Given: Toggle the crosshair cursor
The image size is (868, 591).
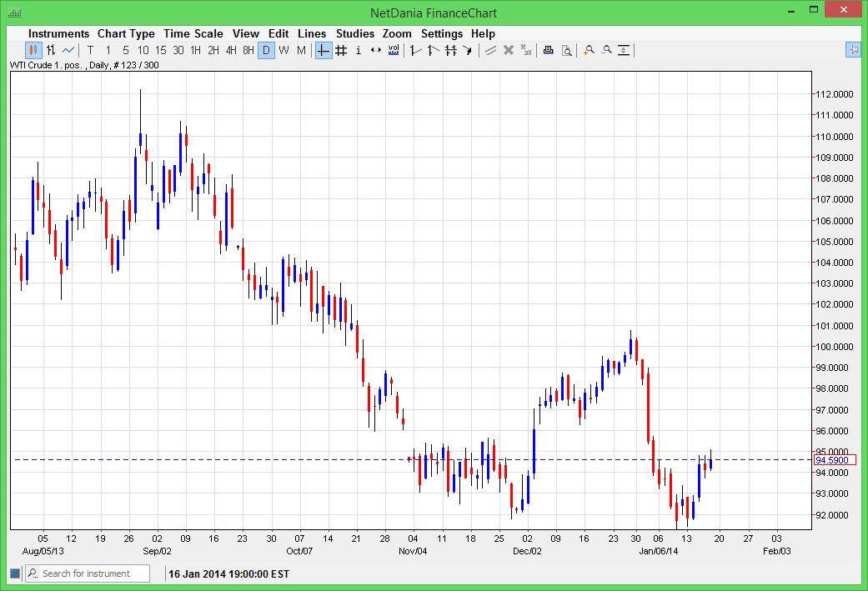Looking at the screenshot, I should [x=323, y=50].
